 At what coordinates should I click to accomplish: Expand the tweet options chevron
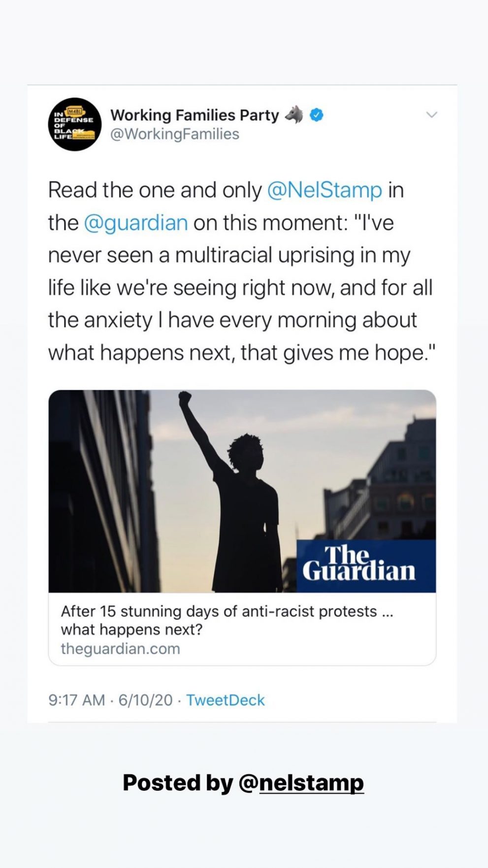point(431,115)
